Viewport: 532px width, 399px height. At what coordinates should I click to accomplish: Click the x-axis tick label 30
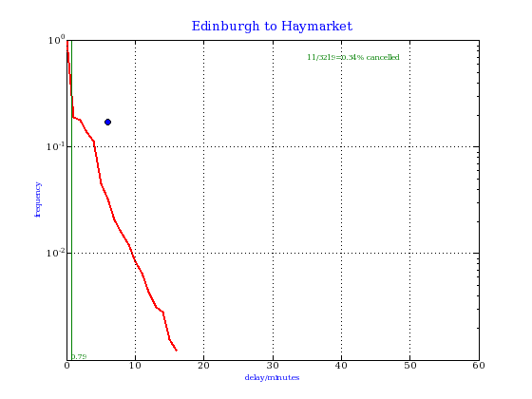point(273,366)
